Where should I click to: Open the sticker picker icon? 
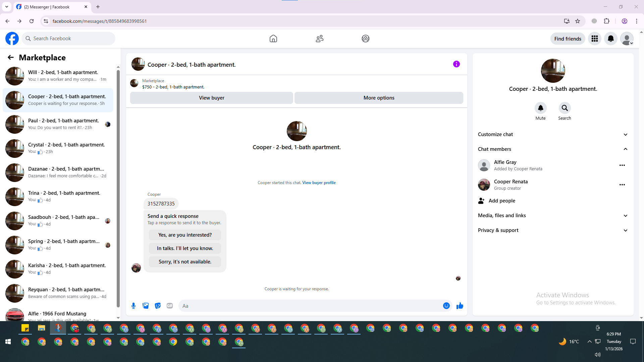[x=158, y=306]
